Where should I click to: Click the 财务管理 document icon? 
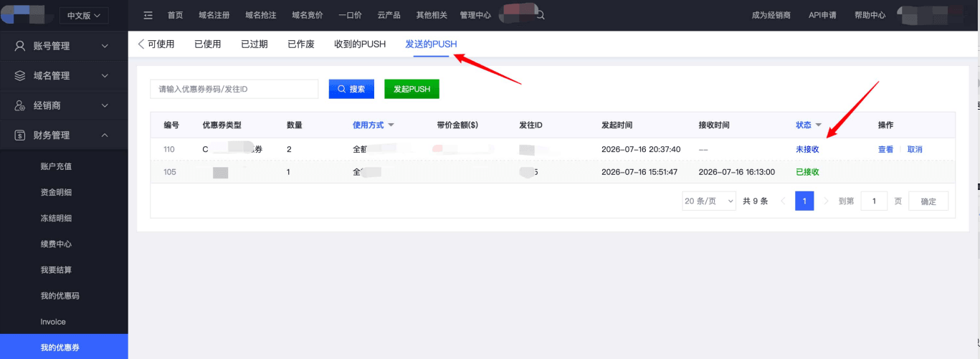pyautogui.click(x=20, y=135)
